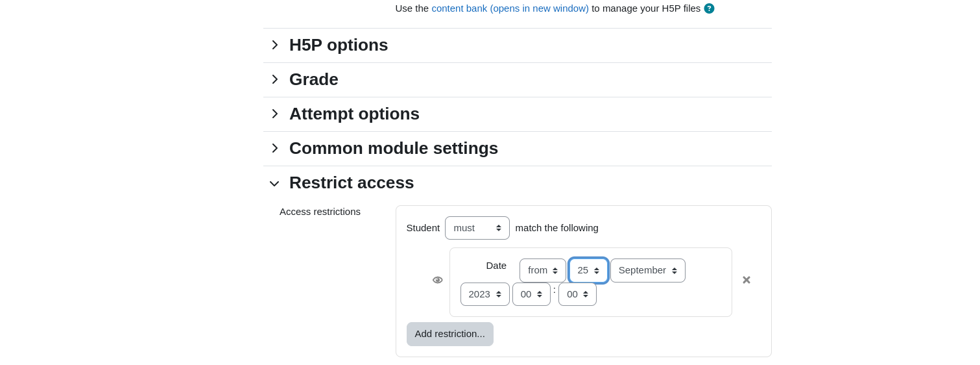Click the H5P files help question icon
The image size is (980, 365).
coord(709,8)
